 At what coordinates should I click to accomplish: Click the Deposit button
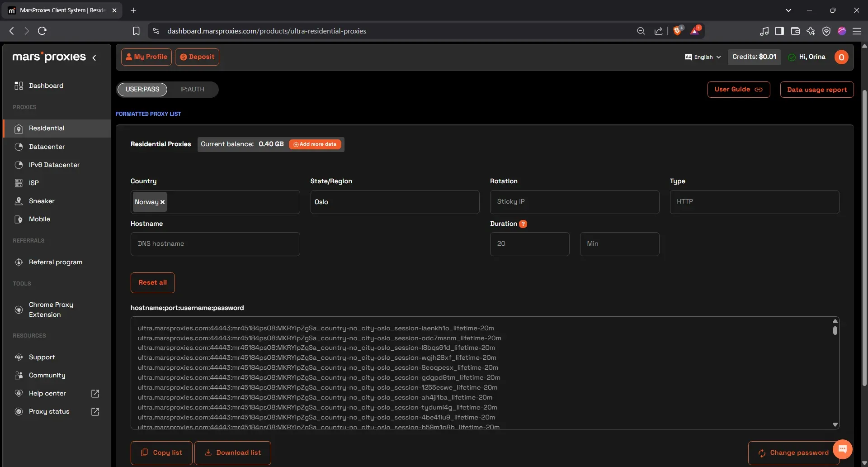click(197, 57)
